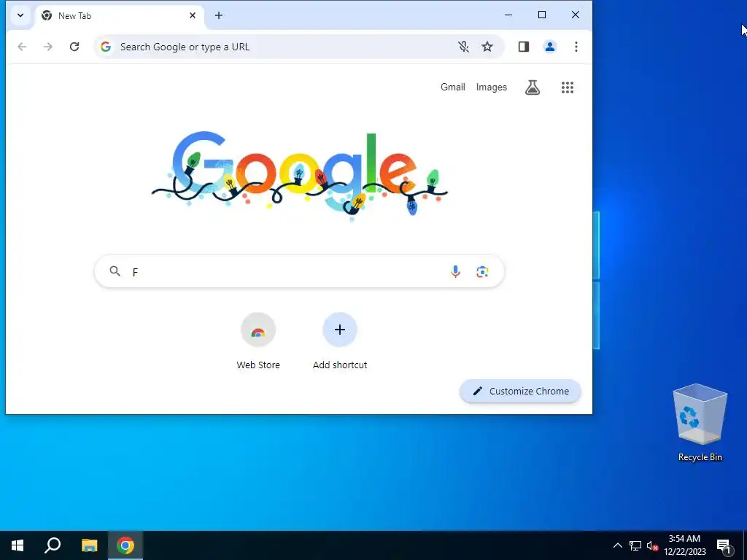Open the Google apps grid

pyautogui.click(x=567, y=87)
